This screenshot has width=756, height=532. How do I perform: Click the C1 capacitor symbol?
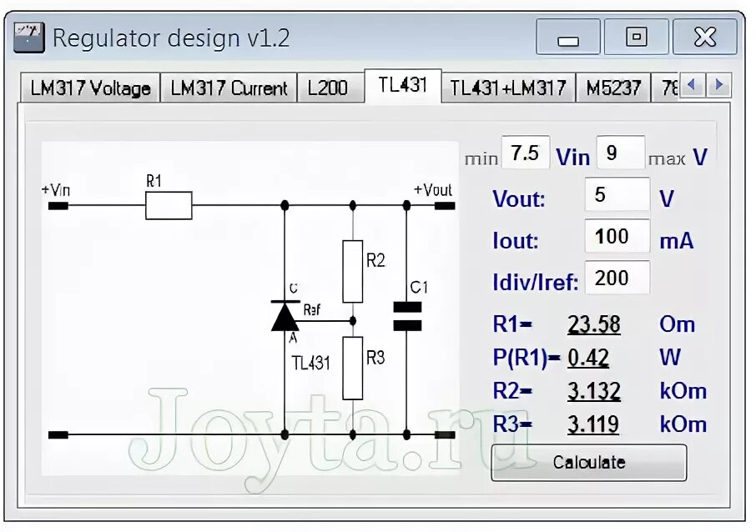(407, 316)
